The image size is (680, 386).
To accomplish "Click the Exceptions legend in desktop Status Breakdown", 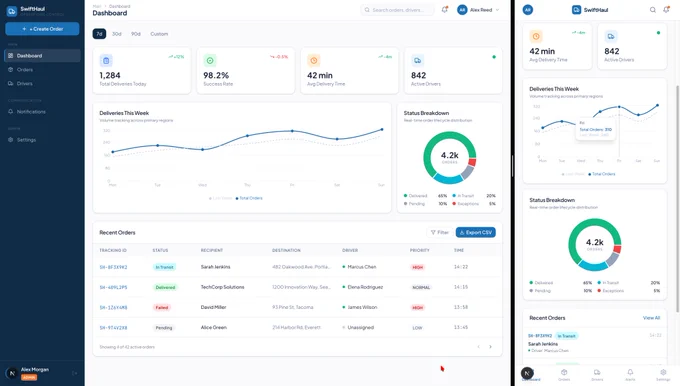I will 466,203.
